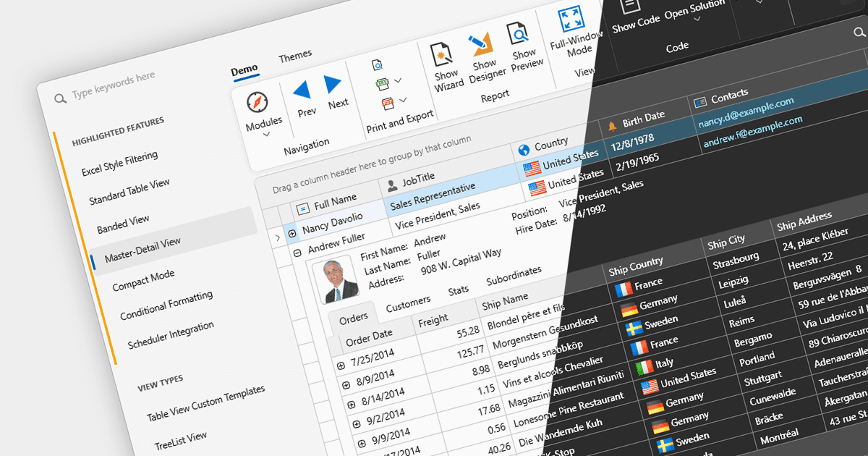Viewport: 868px width, 456px height.
Task: Select the Subordinates detail tab
Action: [x=514, y=276]
